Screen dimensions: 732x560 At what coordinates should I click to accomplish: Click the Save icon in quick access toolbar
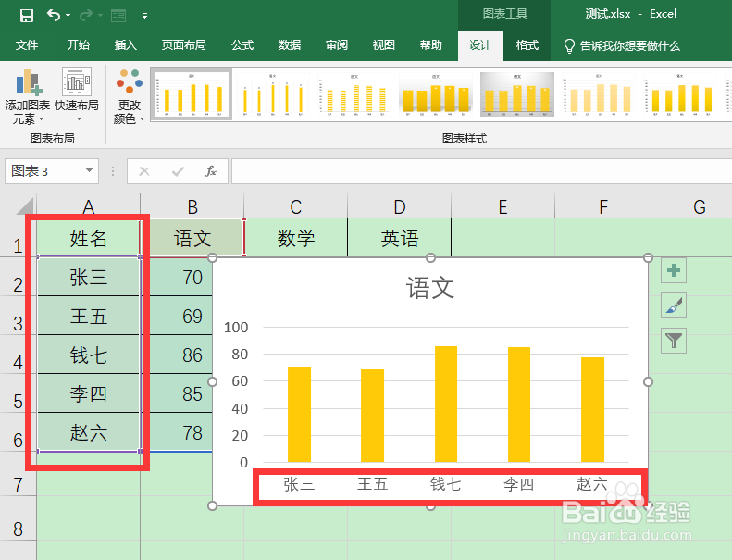[x=27, y=16]
